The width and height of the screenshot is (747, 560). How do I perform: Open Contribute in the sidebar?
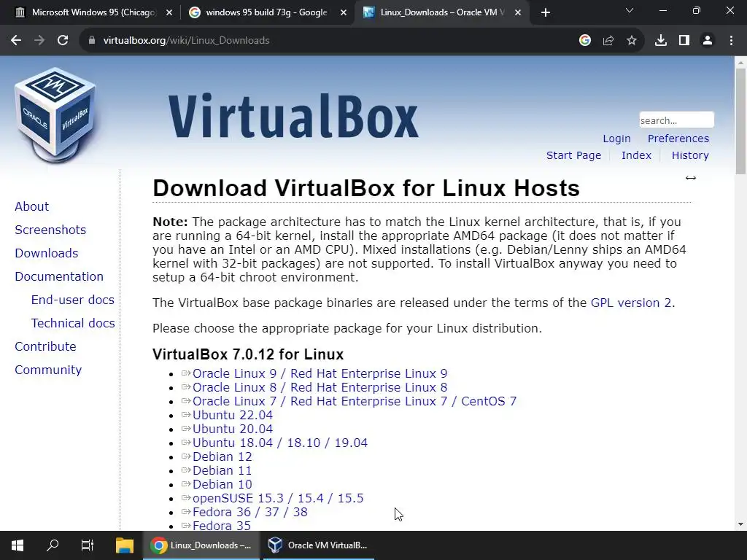pos(46,346)
